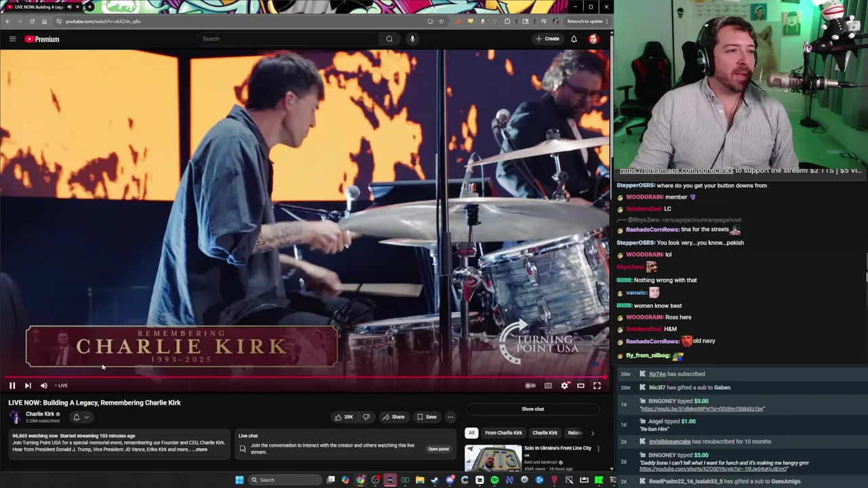Image resolution: width=868 pixels, height=488 pixels.
Task: Select the Related filter chip
Action: coord(574,432)
